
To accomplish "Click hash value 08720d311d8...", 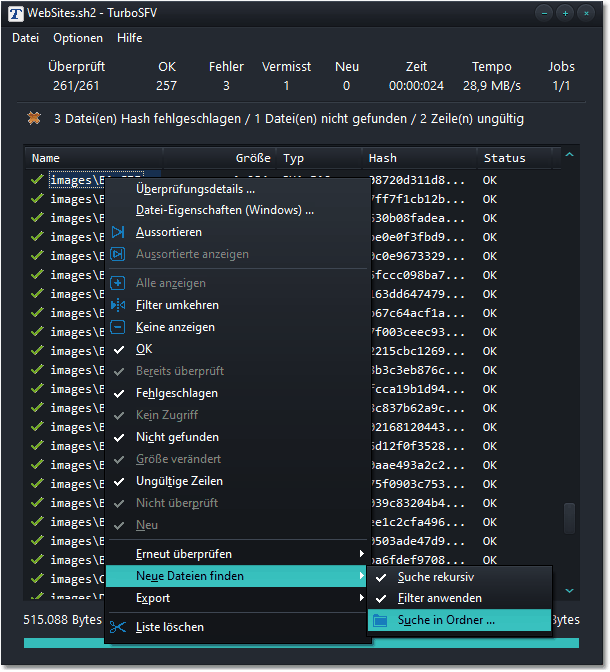I will 417,180.
